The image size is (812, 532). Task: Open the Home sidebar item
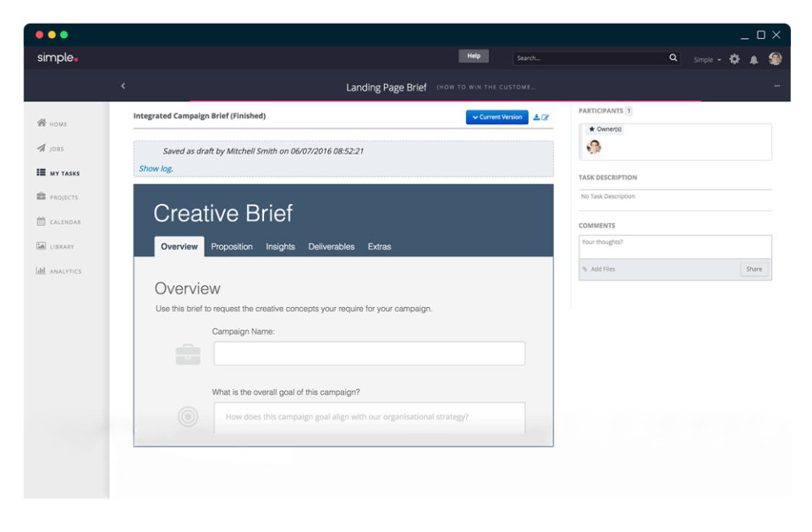52,123
